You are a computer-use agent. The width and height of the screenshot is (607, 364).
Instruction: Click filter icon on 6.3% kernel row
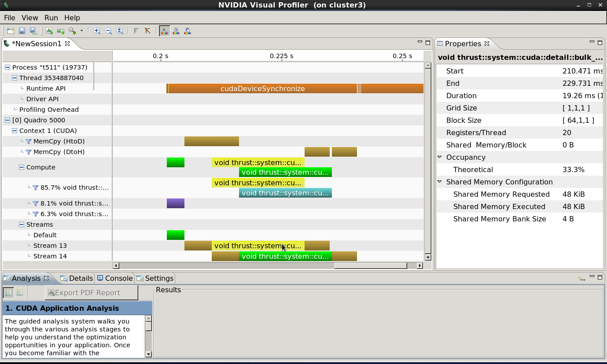pyautogui.click(x=36, y=214)
